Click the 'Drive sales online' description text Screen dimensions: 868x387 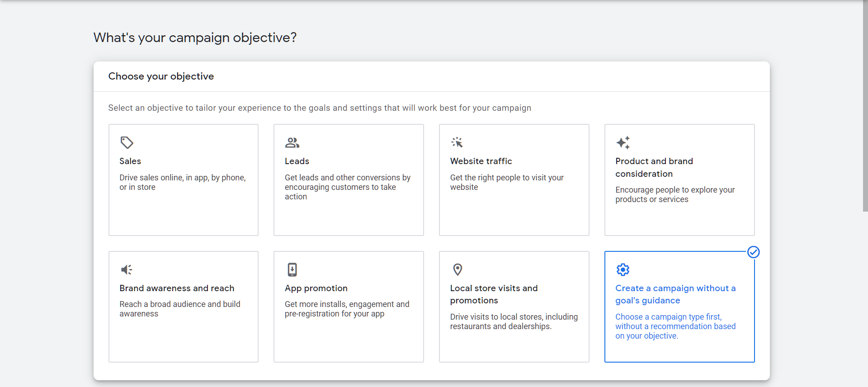182,182
